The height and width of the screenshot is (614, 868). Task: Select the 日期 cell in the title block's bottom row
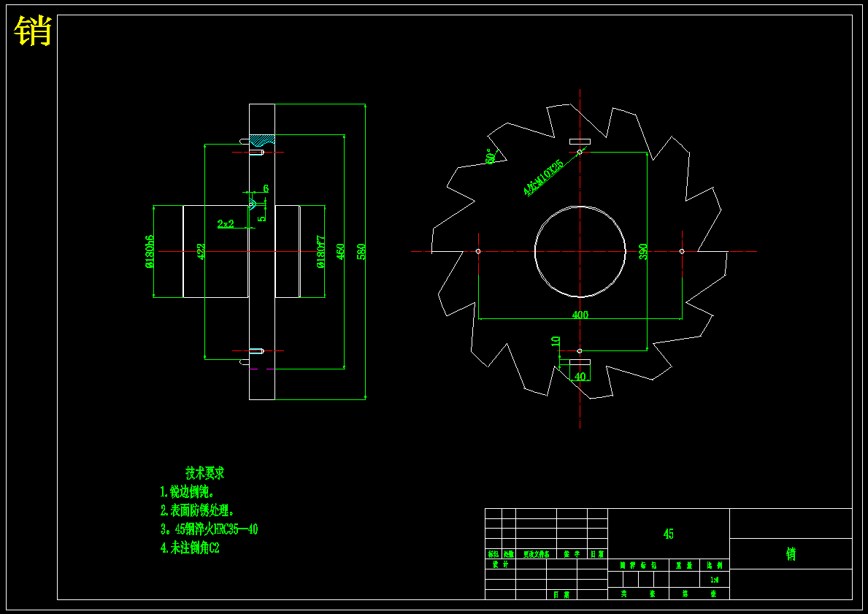click(561, 595)
